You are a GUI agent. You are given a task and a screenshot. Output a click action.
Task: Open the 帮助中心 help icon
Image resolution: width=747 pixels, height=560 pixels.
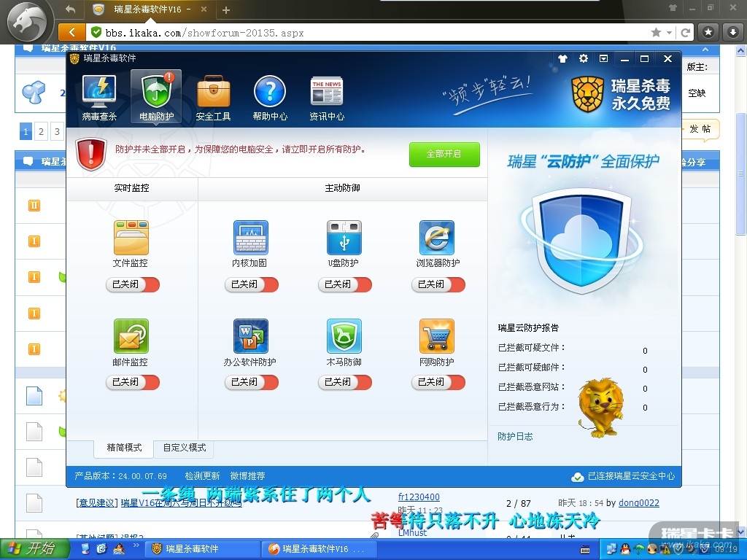pos(270,97)
